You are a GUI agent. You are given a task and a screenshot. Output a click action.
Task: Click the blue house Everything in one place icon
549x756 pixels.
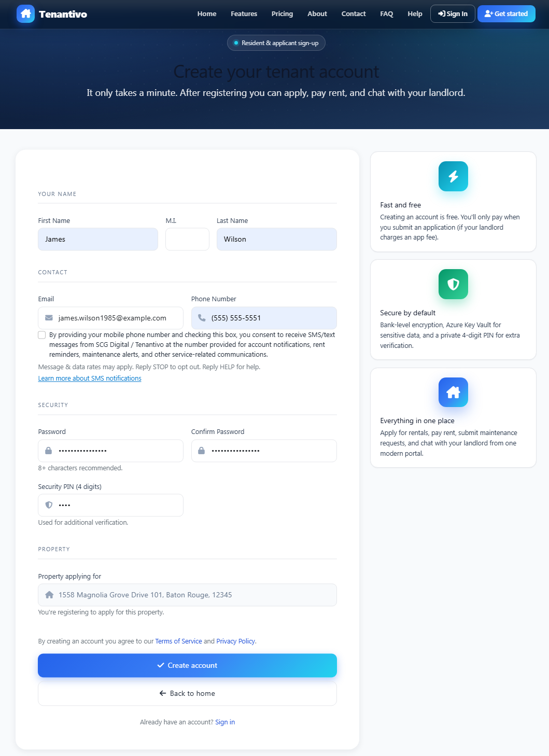pyautogui.click(x=453, y=392)
